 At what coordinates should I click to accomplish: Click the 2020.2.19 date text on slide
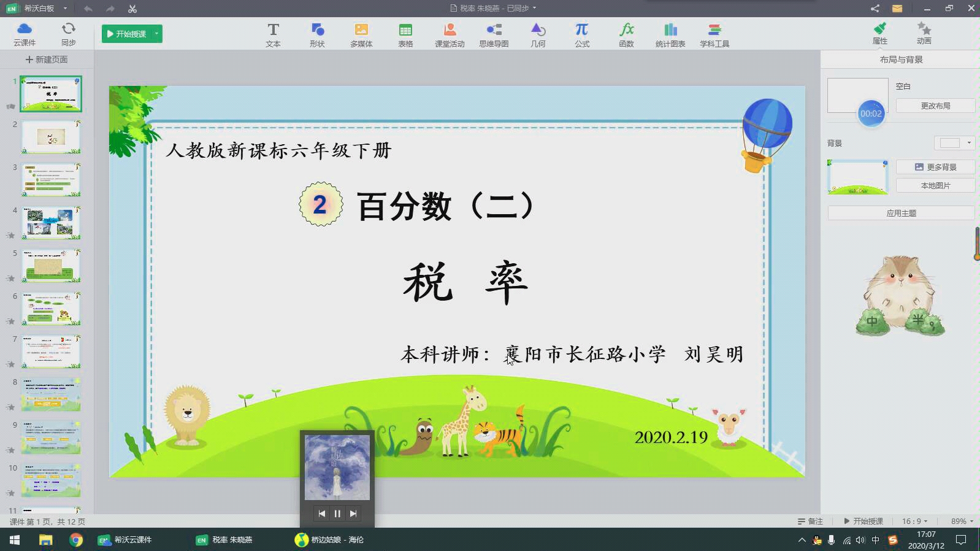click(671, 437)
